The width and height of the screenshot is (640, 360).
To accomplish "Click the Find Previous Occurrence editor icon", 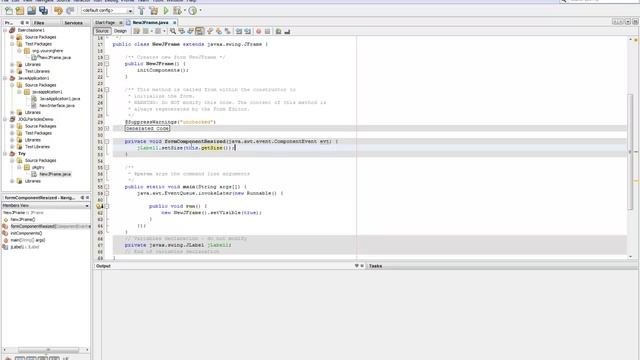I will click(182, 31).
